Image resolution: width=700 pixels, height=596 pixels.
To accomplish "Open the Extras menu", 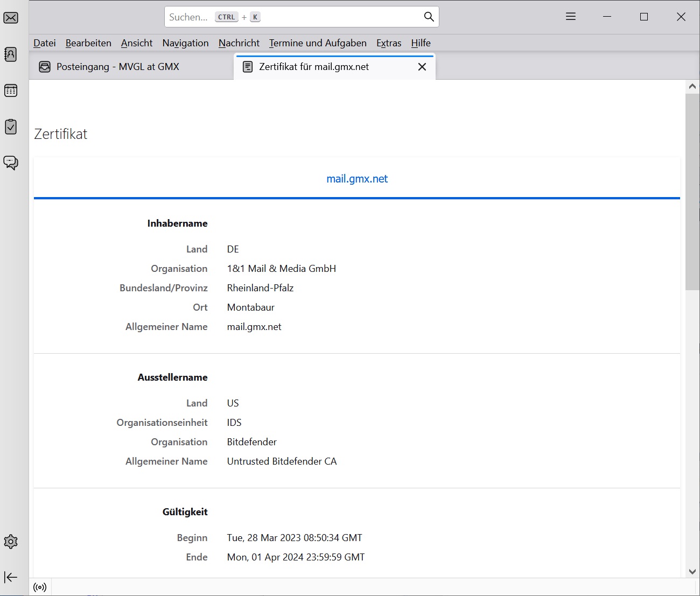I will tap(389, 43).
